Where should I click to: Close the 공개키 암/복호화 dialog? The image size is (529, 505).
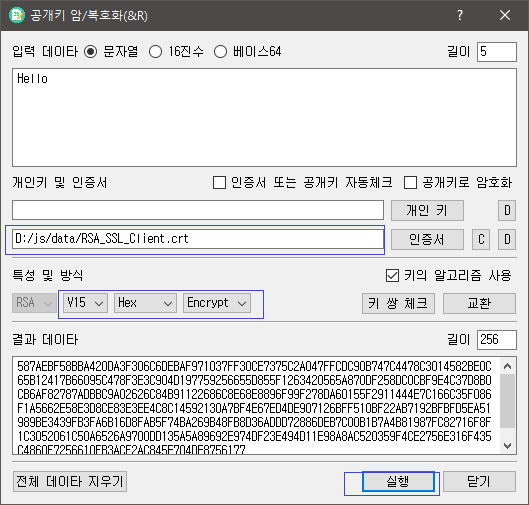click(505, 15)
